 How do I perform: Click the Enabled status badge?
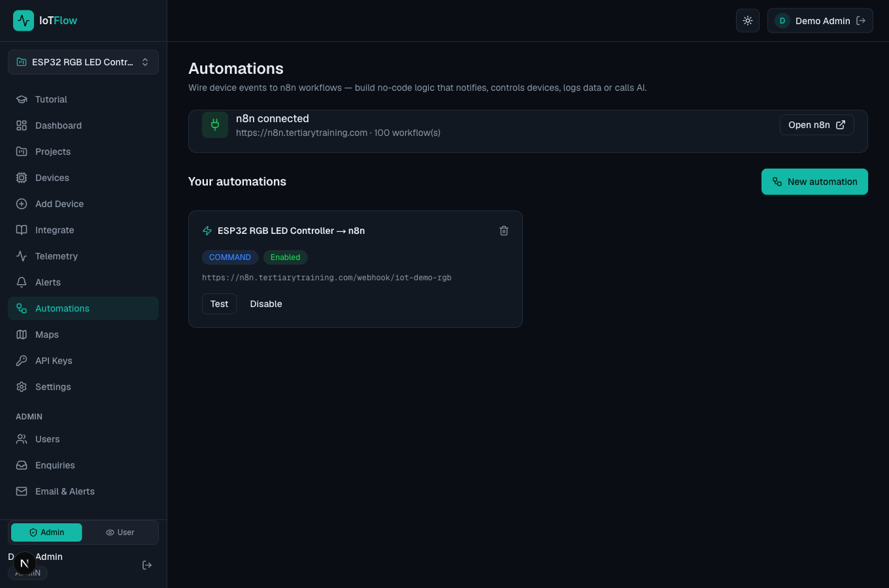[286, 257]
